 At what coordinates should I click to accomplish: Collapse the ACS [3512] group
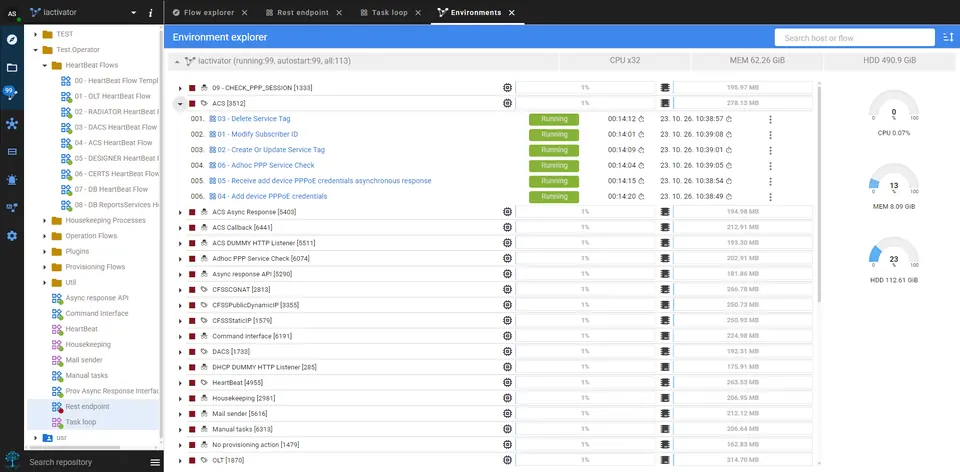[180, 103]
